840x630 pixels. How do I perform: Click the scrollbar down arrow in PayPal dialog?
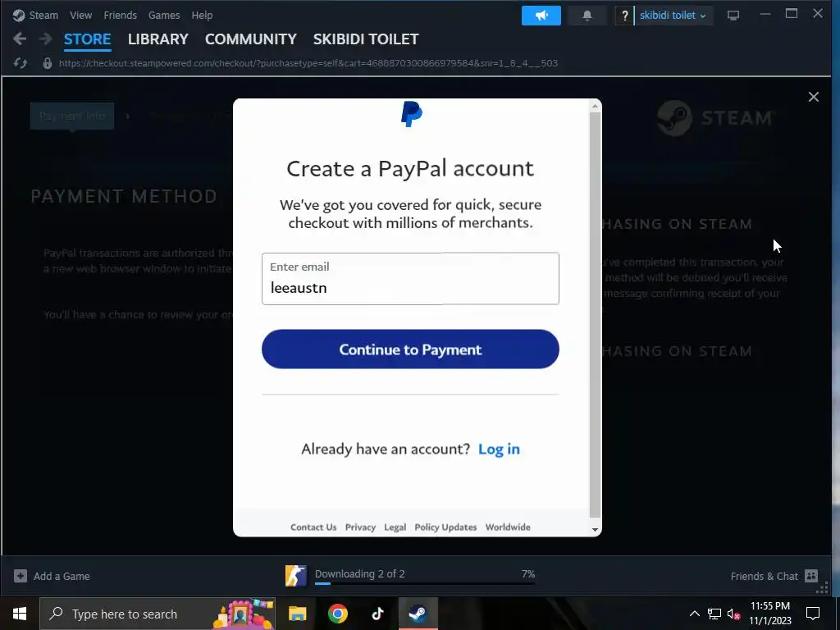(x=595, y=529)
